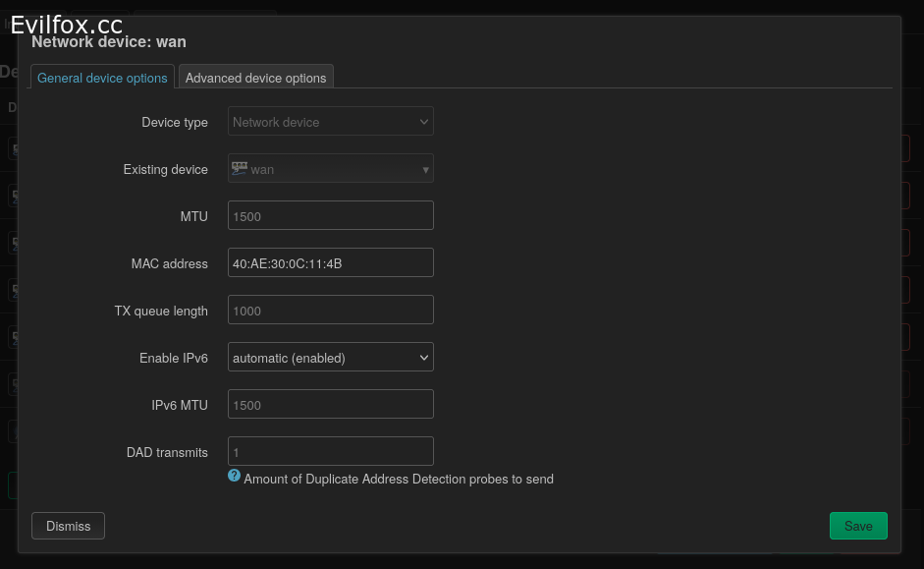
Task: Expand the Existing device dropdown arrow
Action: 425,169
